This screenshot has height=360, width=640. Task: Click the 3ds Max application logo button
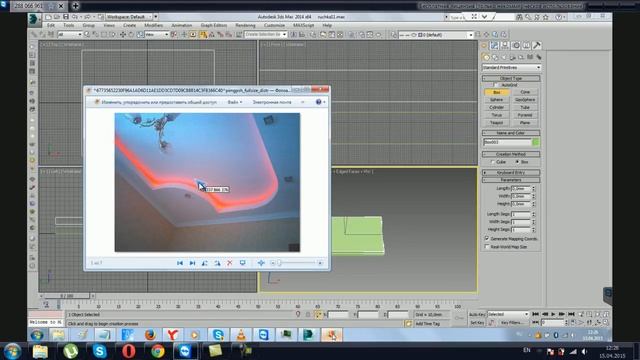coord(34,18)
